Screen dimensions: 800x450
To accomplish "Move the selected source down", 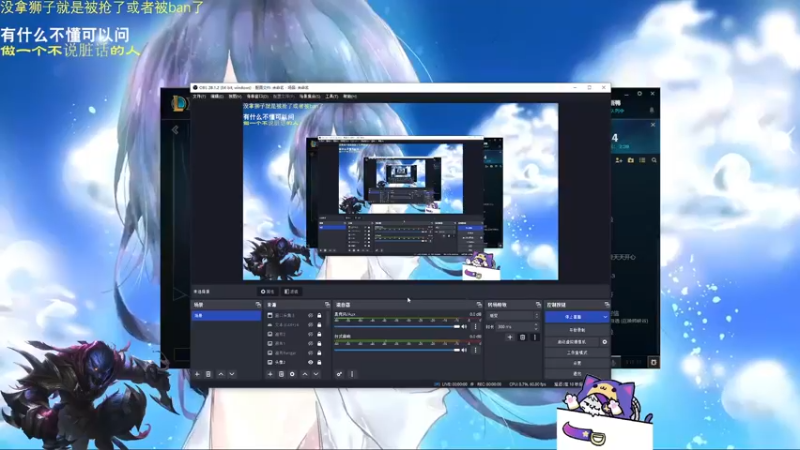I will (316, 374).
